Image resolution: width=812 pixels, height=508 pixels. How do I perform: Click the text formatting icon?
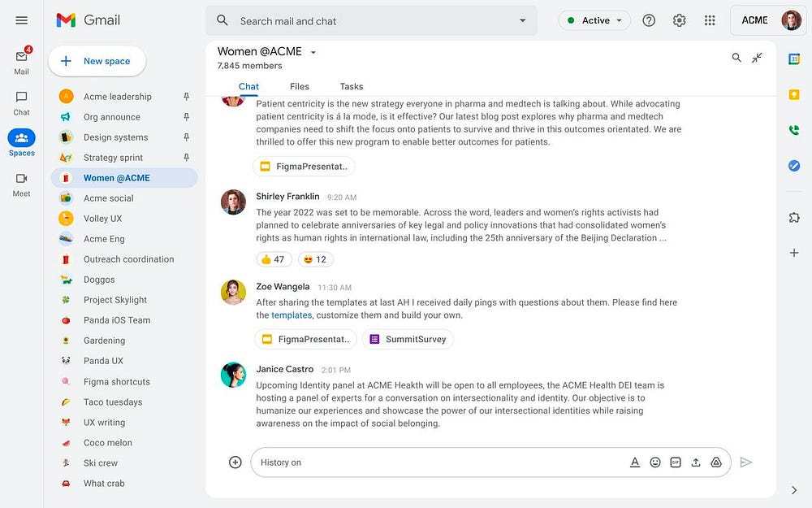coord(635,462)
